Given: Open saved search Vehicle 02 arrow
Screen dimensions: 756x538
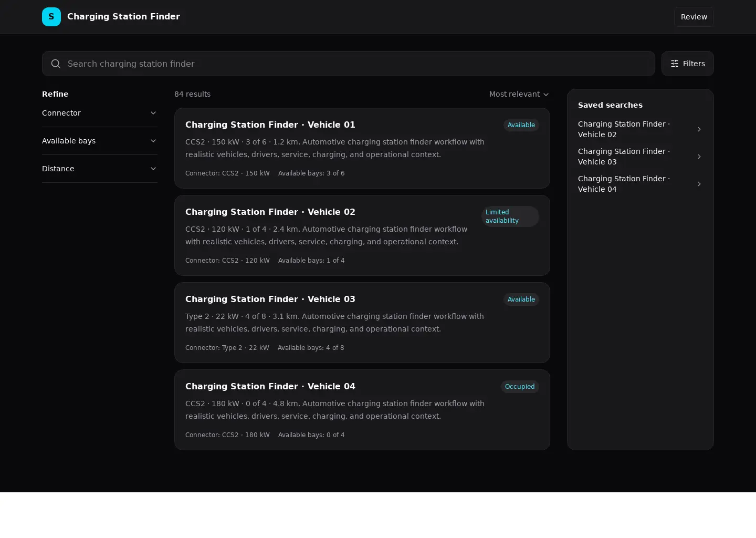Looking at the screenshot, I should (699, 129).
